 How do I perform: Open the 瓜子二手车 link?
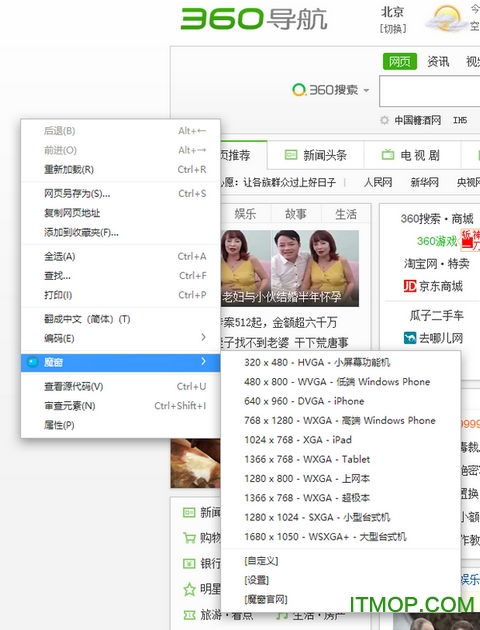tap(437, 315)
